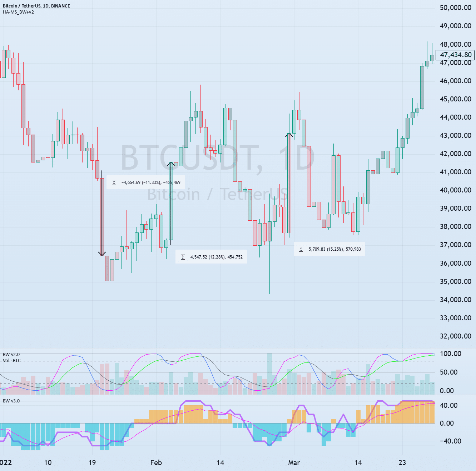
Task: Click the 50.00 value on BW v2.0 scale
Action: pos(448,372)
